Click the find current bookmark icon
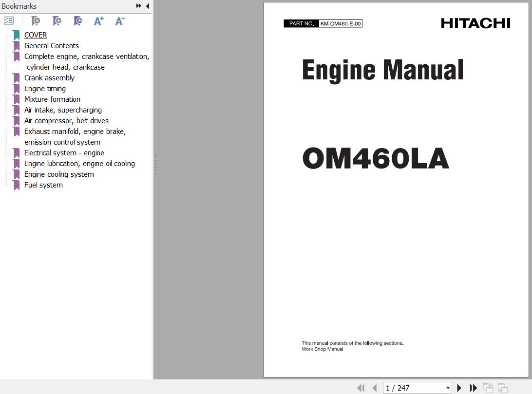The width and height of the screenshot is (532, 394). (78, 21)
